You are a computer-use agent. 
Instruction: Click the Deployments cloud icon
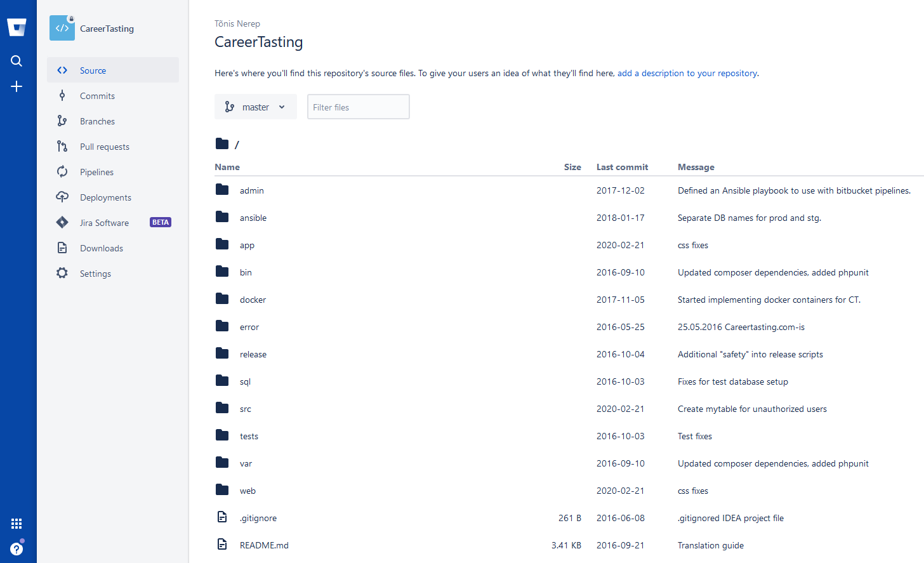(x=62, y=197)
